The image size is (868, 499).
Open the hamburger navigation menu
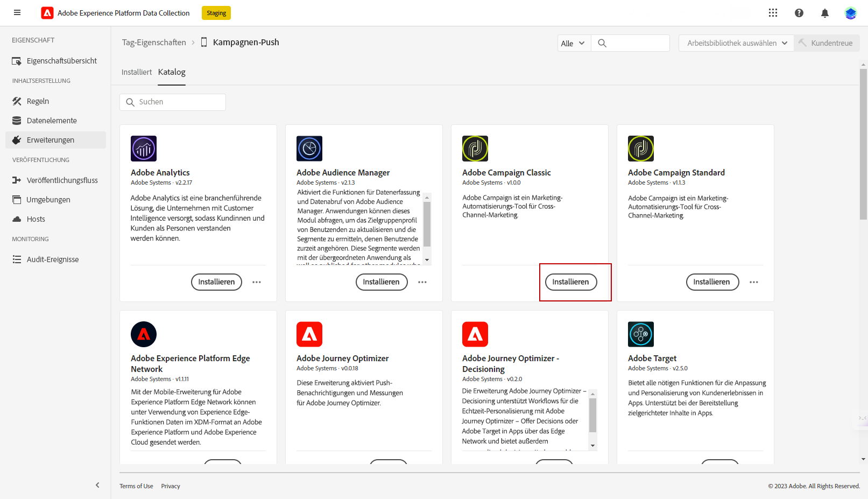(x=17, y=13)
